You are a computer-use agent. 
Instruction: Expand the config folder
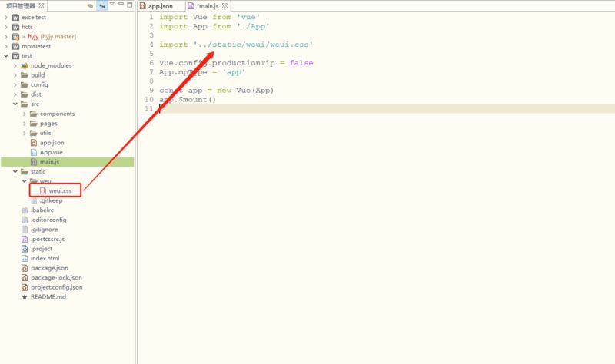tap(15, 84)
